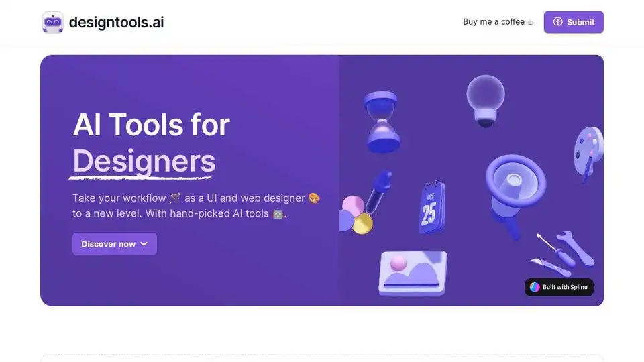Click the Buy me a coffee link
This screenshot has height=362, width=644.
(x=498, y=22)
